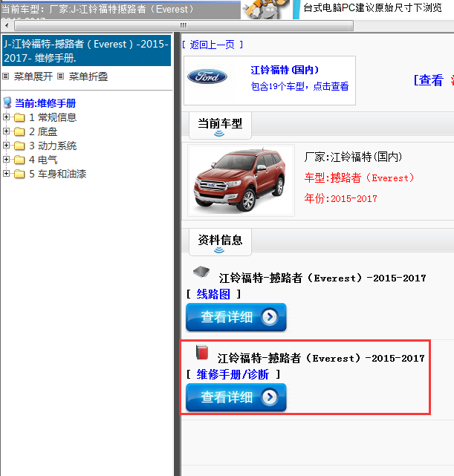Open the folder icon for 车身和油漆

tap(19, 175)
